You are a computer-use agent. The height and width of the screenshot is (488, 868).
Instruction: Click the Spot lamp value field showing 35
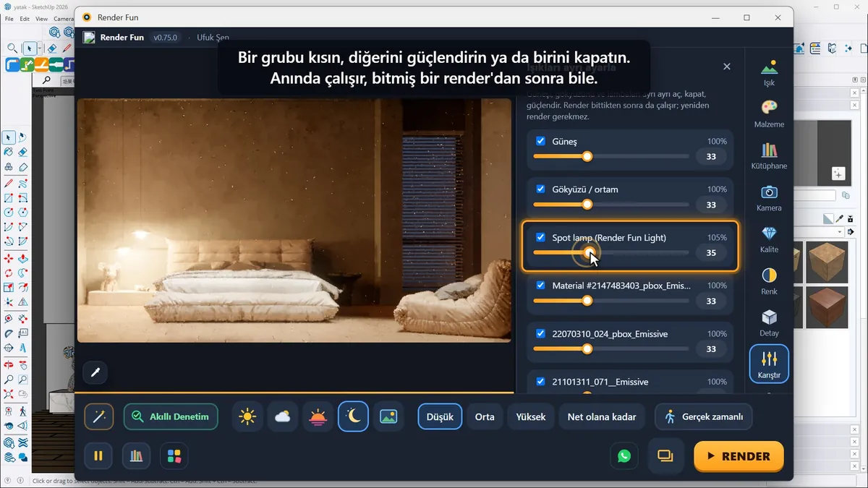[711, 253]
